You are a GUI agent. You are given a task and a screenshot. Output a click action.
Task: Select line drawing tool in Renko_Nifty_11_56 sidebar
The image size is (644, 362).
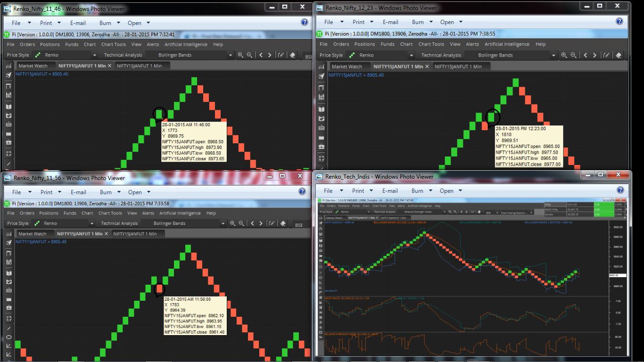[x=8, y=328]
